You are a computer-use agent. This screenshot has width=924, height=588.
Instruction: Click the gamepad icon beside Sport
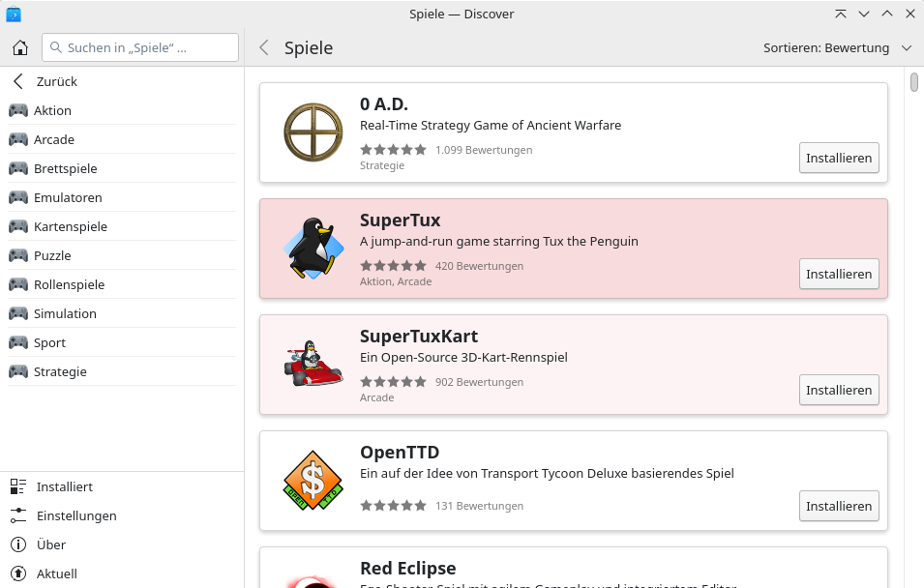click(18, 342)
